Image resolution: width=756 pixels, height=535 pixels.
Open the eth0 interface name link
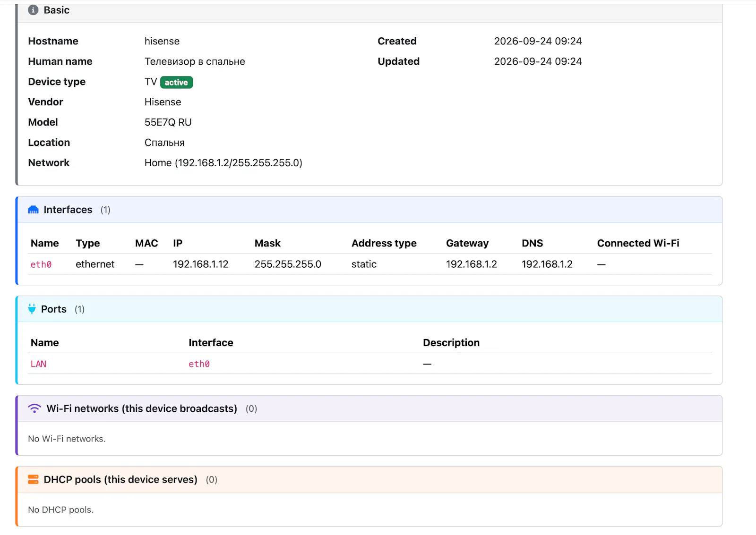(x=41, y=264)
